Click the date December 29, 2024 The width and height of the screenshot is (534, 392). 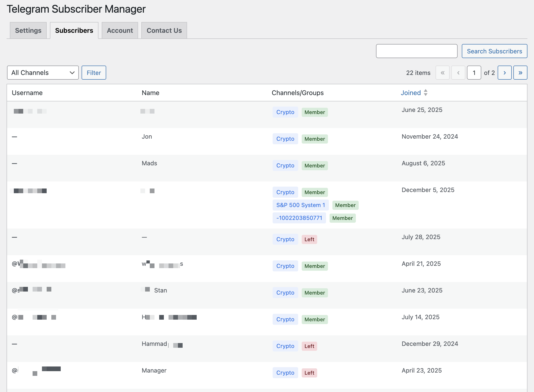tap(430, 344)
